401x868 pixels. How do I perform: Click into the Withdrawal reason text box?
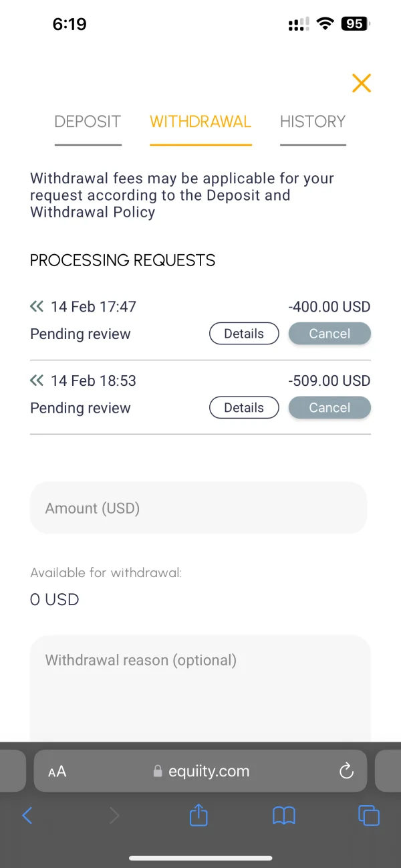point(200,689)
